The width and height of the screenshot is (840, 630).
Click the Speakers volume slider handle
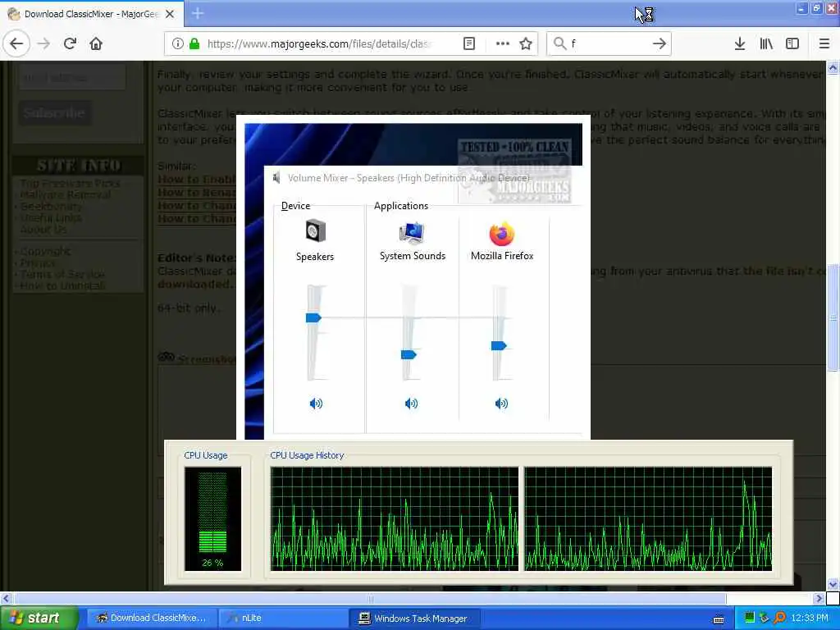[313, 317]
